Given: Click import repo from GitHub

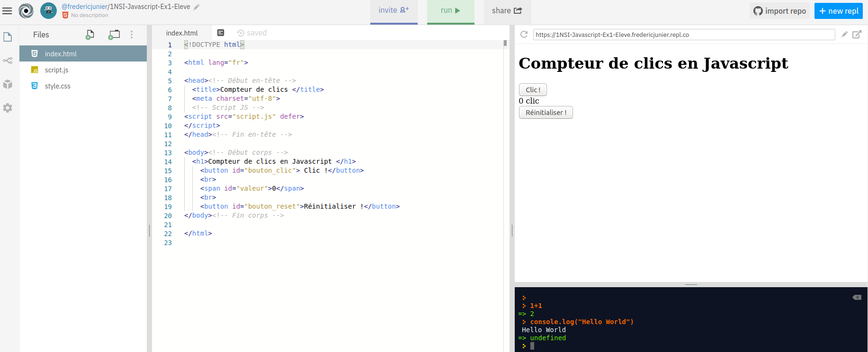Looking at the screenshot, I should click(x=780, y=11).
